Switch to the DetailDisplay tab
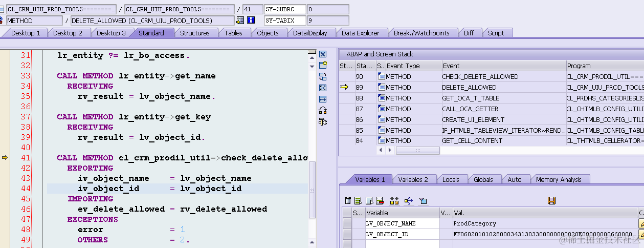The height and width of the screenshot is (248, 644). tap(310, 33)
